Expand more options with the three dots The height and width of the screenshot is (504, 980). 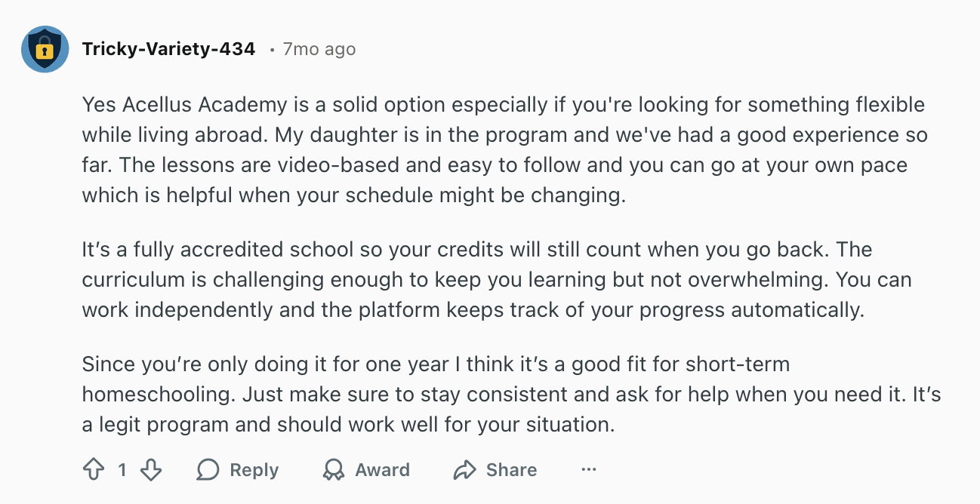pyautogui.click(x=588, y=469)
